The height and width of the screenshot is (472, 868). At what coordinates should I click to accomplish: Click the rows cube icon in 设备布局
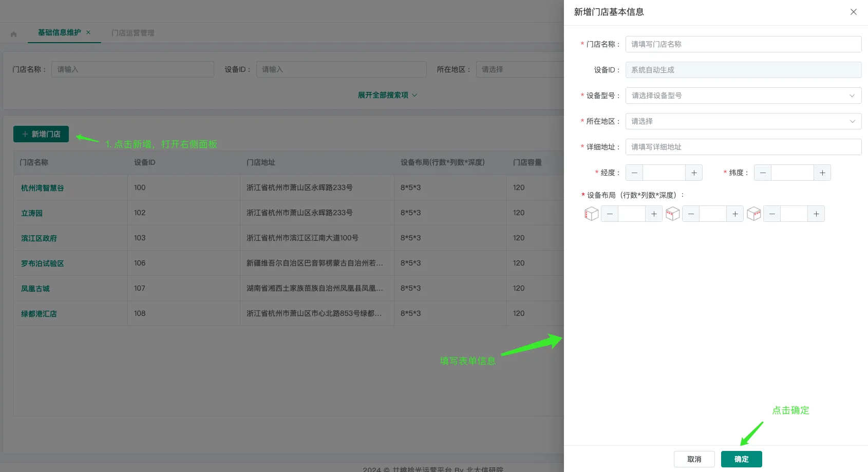tap(591, 214)
